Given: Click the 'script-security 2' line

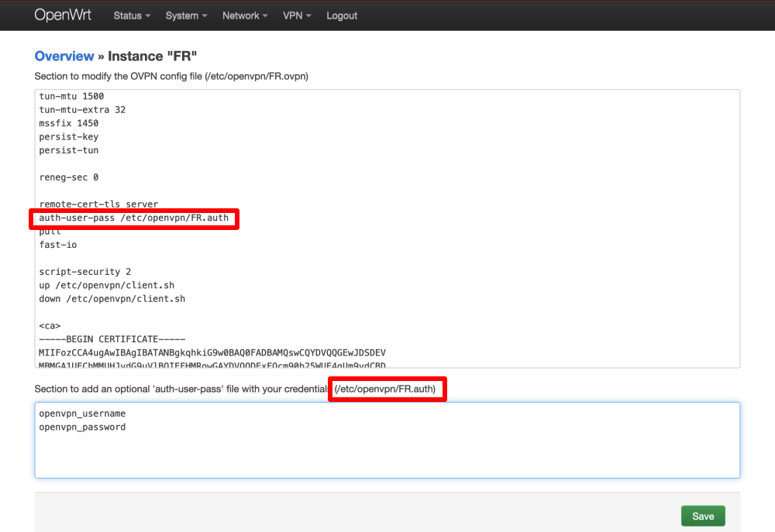Looking at the screenshot, I should (x=85, y=272).
